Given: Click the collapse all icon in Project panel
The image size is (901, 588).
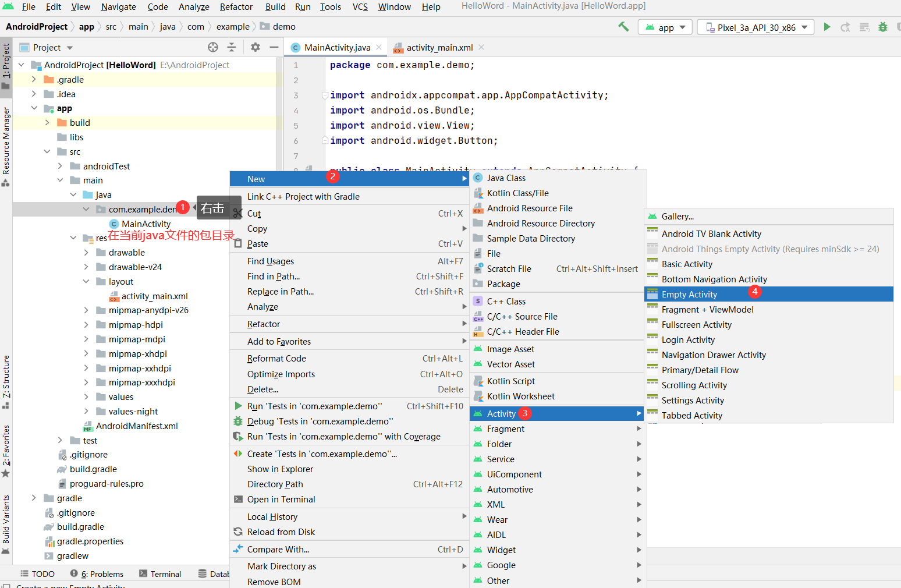Looking at the screenshot, I should pos(232,47).
